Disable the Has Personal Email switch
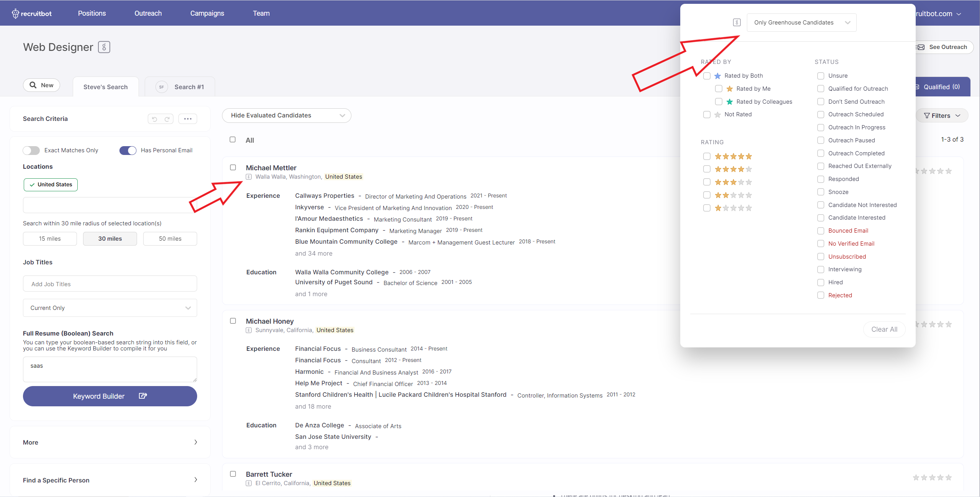 point(128,150)
